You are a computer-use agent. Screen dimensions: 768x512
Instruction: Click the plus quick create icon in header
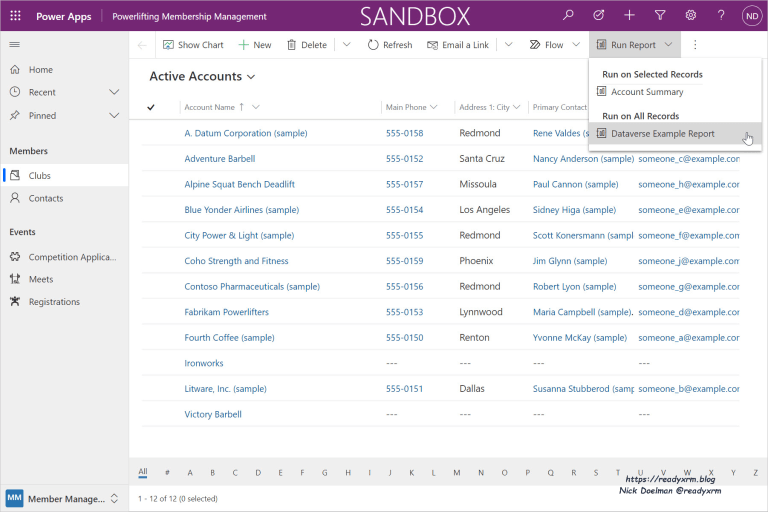point(629,16)
